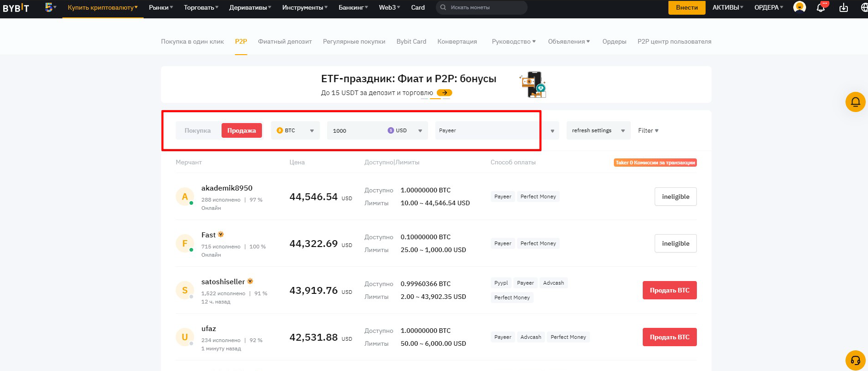Open akademik8950 merchant profile link
The height and width of the screenshot is (371, 868).
(227, 188)
